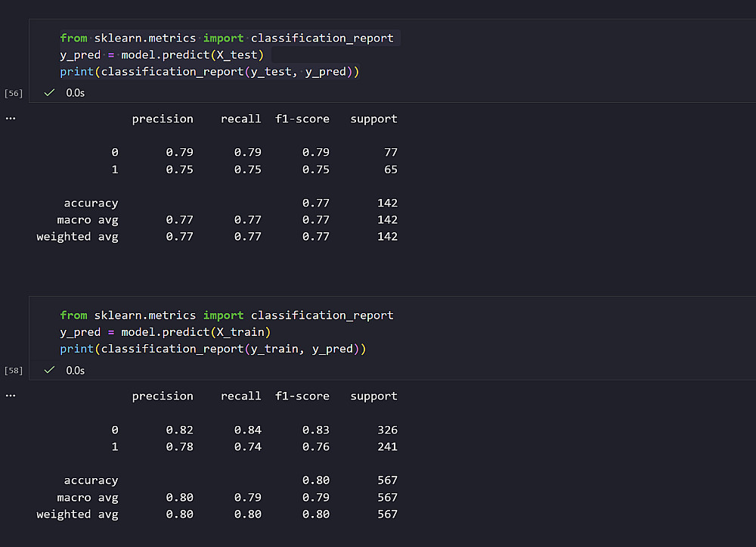756x547 pixels.
Task: Click the f1-score header in the first output
Action: [x=302, y=119]
